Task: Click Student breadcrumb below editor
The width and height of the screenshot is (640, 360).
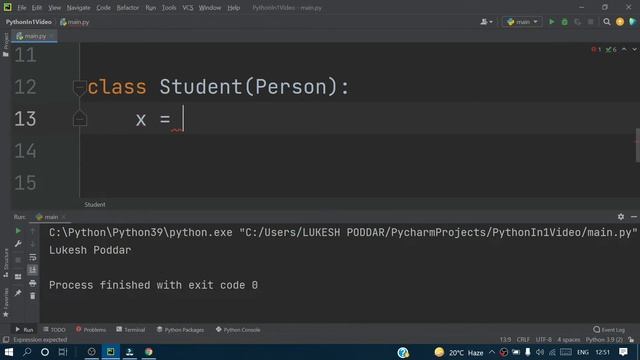Action: click(x=95, y=204)
